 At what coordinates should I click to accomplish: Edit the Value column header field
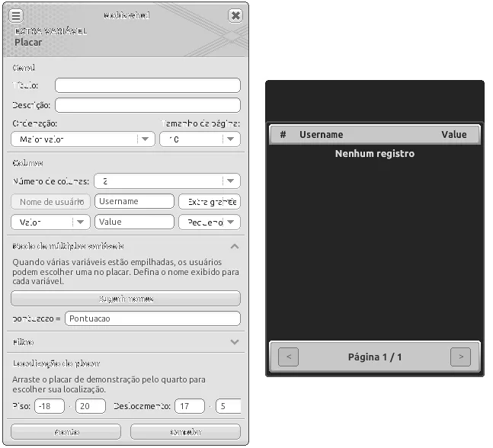tap(134, 222)
